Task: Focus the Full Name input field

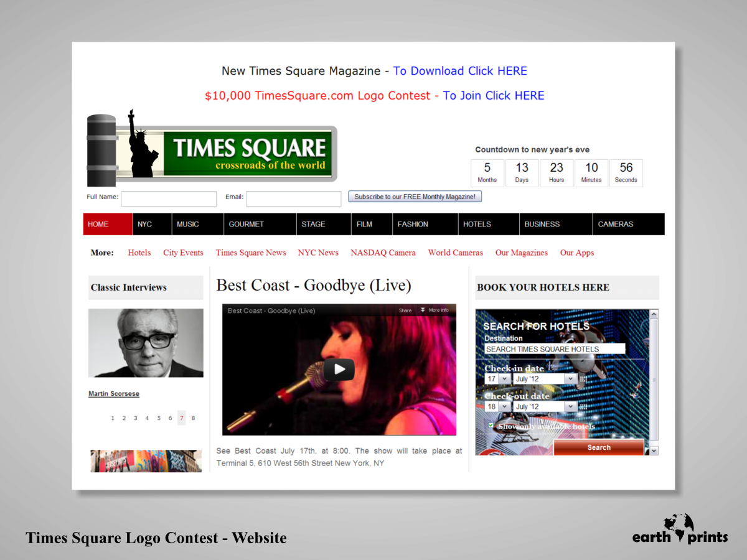Action: [x=169, y=198]
